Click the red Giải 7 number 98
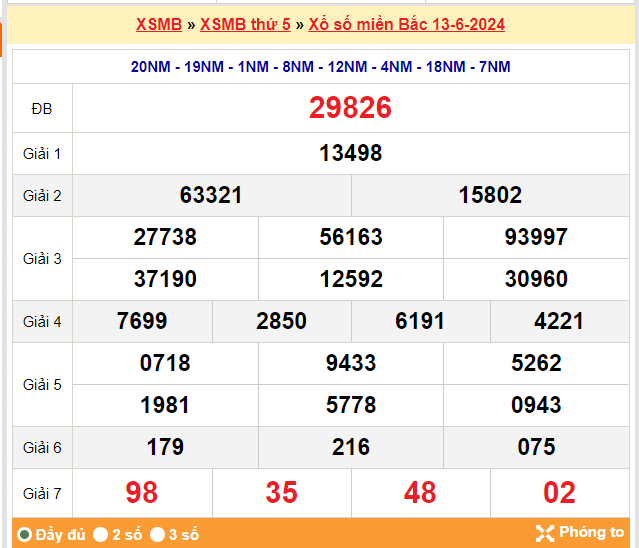The height and width of the screenshot is (548, 639). pyautogui.click(x=142, y=492)
